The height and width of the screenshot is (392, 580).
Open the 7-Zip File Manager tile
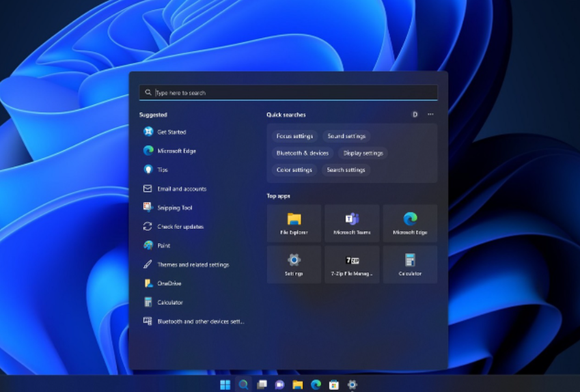(352, 264)
